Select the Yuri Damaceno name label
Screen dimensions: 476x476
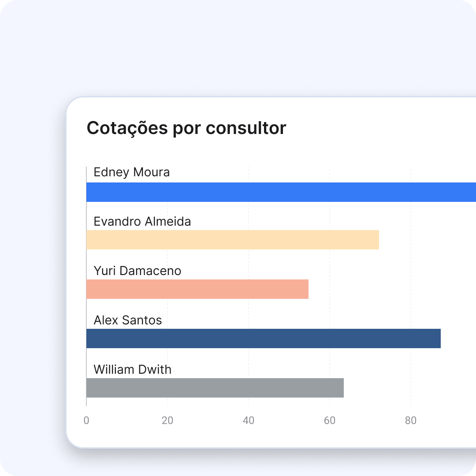pyautogui.click(x=137, y=271)
